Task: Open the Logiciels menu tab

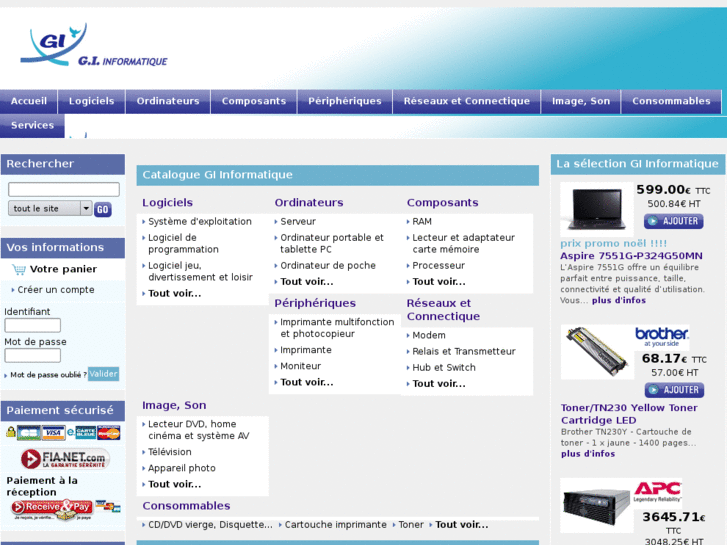Action: coord(91,101)
